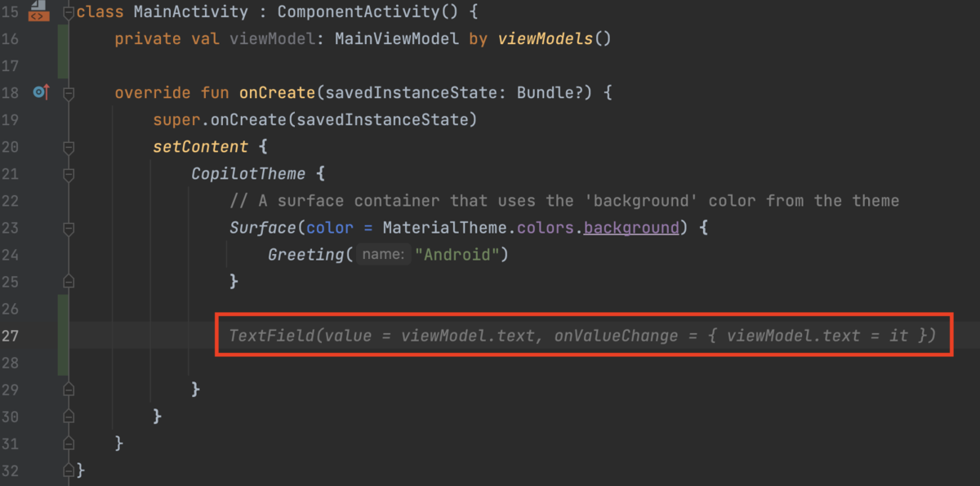Click the "Android" string literal
The height and width of the screenshot is (486, 980).
(457, 255)
